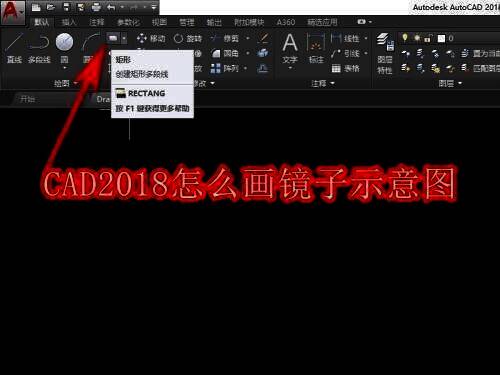The height and width of the screenshot is (375, 500).
Task: Select the 直线 (Line) tool
Action: point(14,48)
